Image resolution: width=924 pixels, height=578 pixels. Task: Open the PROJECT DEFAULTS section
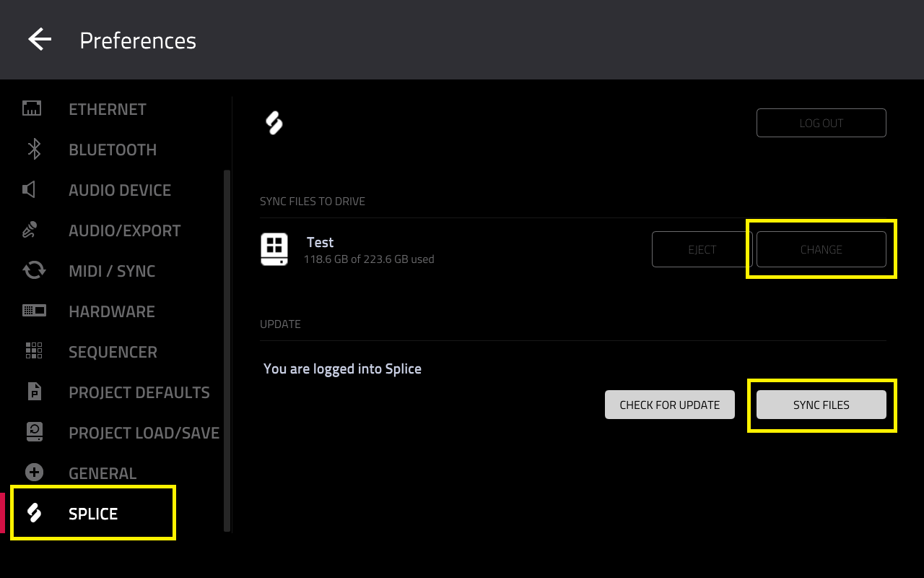tap(139, 392)
